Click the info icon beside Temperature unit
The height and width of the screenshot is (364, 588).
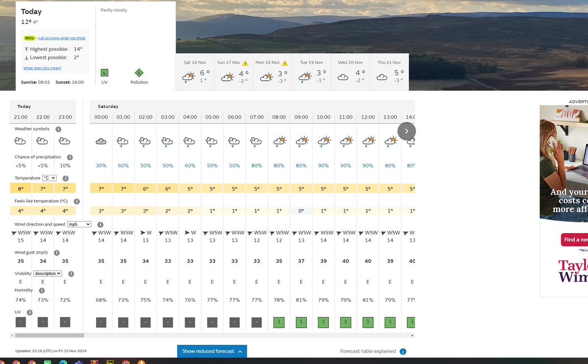click(66, 178)
